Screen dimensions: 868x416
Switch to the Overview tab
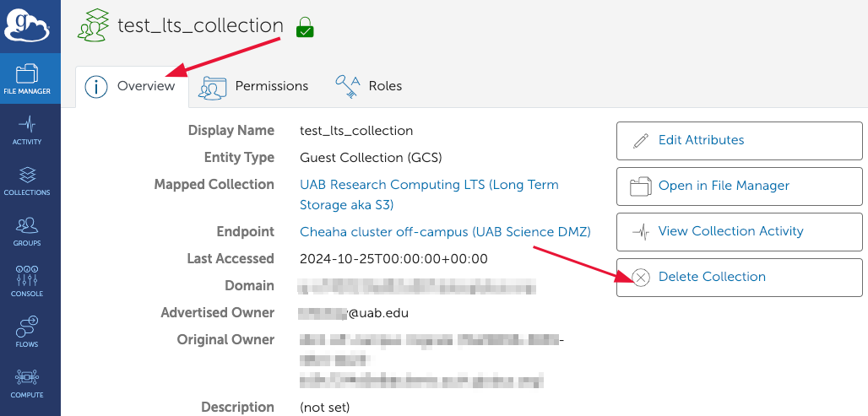click(131, 86)
